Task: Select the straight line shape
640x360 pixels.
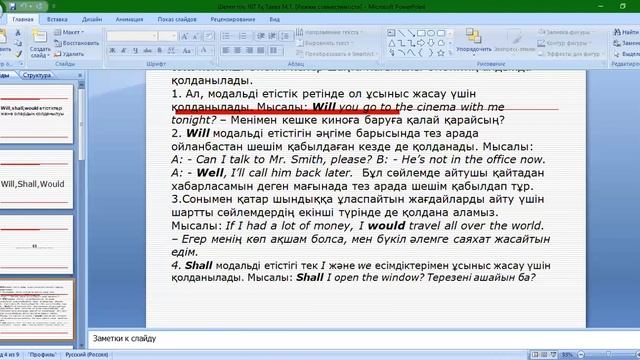Action: pos(401,33)
